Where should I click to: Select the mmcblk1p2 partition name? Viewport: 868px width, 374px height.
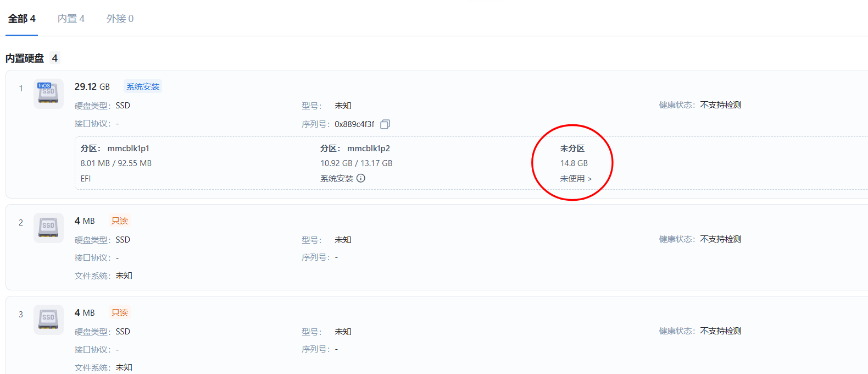(x=368, y=148)
